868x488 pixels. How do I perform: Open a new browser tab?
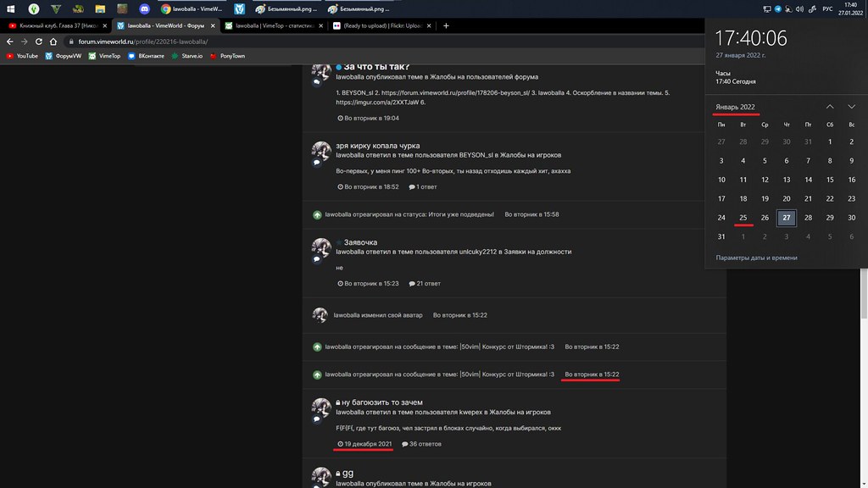pos(447,25)
